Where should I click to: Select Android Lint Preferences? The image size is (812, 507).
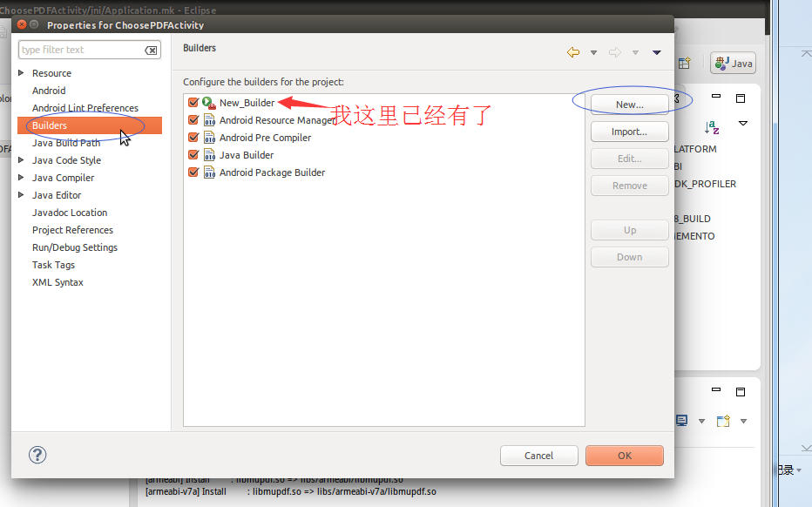(85, 108)
